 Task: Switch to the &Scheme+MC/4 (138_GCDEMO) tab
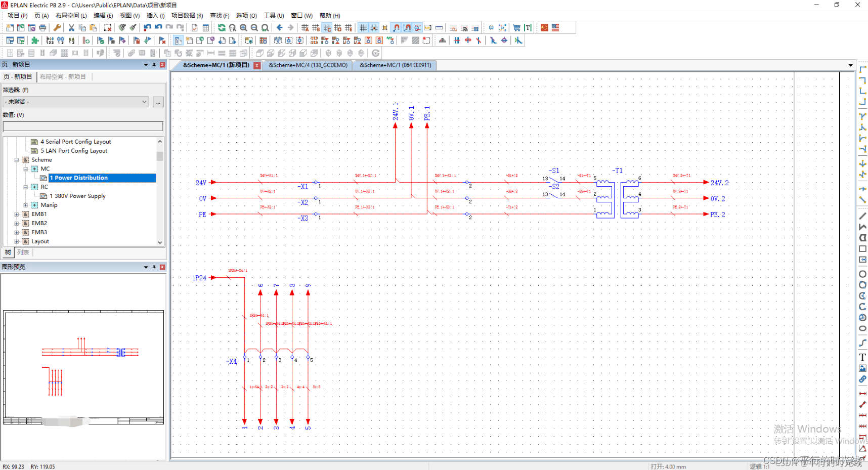tap(308, 65)
